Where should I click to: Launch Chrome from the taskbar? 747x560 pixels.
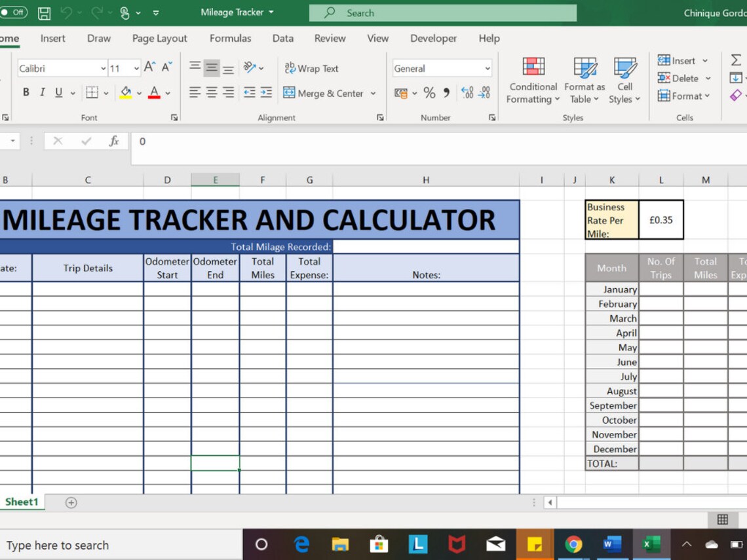[573, 544]
